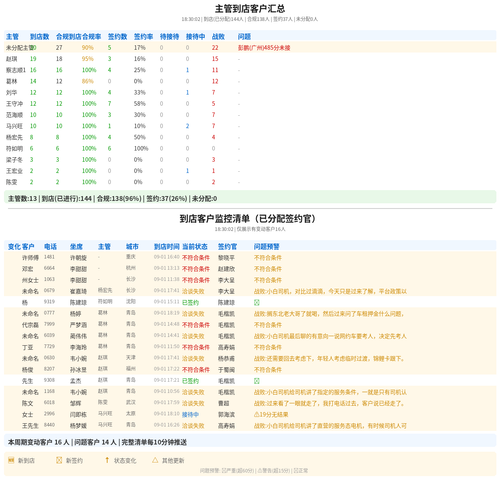Click the 到店数 value 19
500x493 pixels.
[33, 59]
